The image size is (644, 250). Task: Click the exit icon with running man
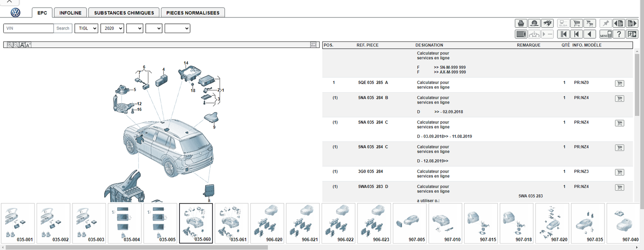coord(632,34)
